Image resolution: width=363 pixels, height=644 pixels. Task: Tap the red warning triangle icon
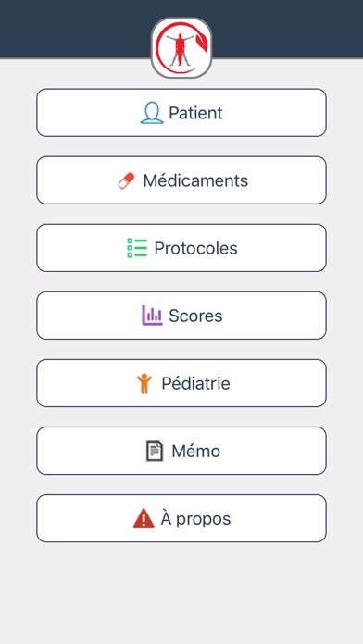[144, 518]
